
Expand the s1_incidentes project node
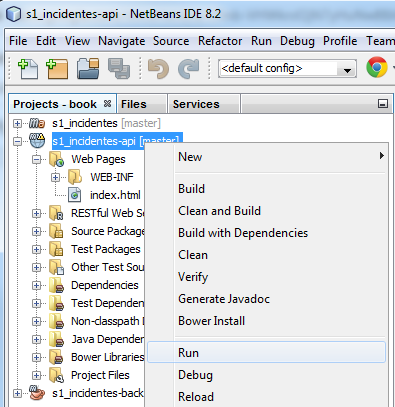(x=17, y=124)
